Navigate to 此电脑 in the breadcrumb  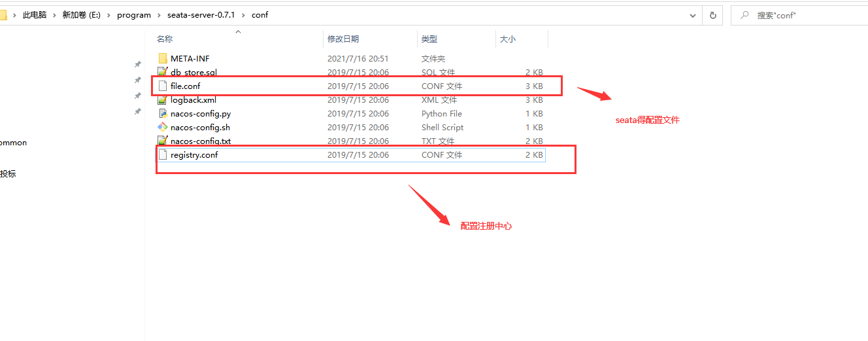pos(35,15)
